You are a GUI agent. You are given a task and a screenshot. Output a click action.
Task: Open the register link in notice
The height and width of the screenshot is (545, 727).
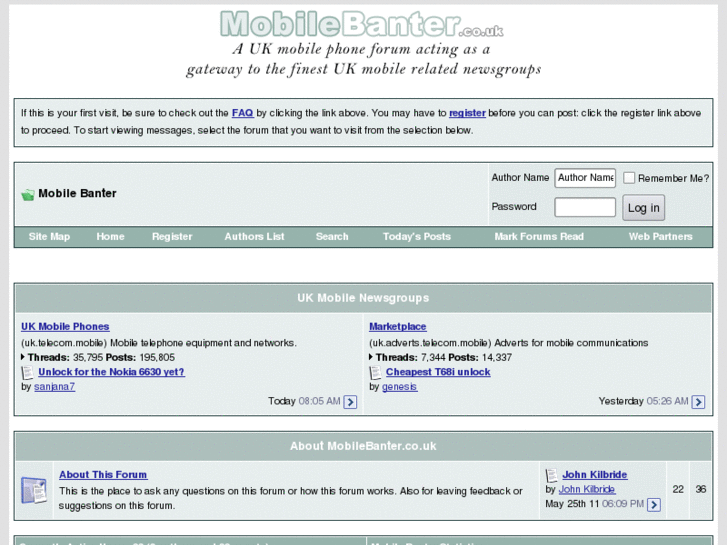[x=467, y=113]
